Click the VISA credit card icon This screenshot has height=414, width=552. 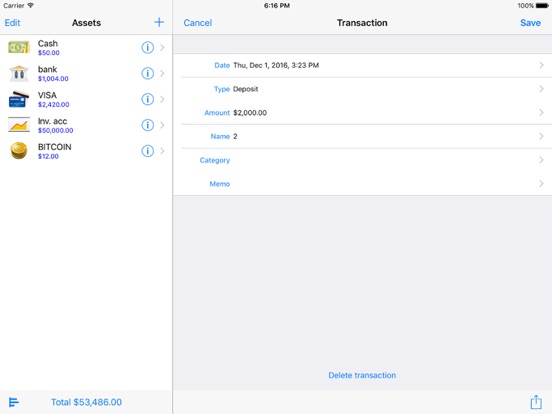(19, 99)
